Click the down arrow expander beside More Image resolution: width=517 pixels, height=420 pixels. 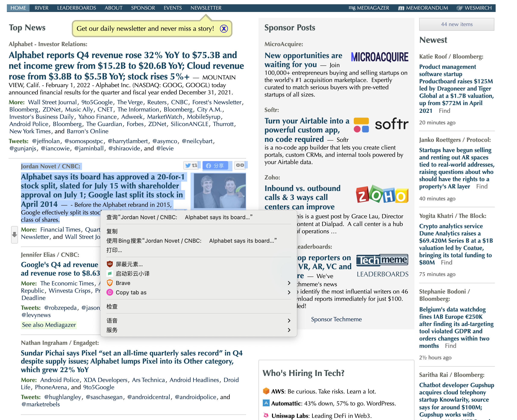14,234
